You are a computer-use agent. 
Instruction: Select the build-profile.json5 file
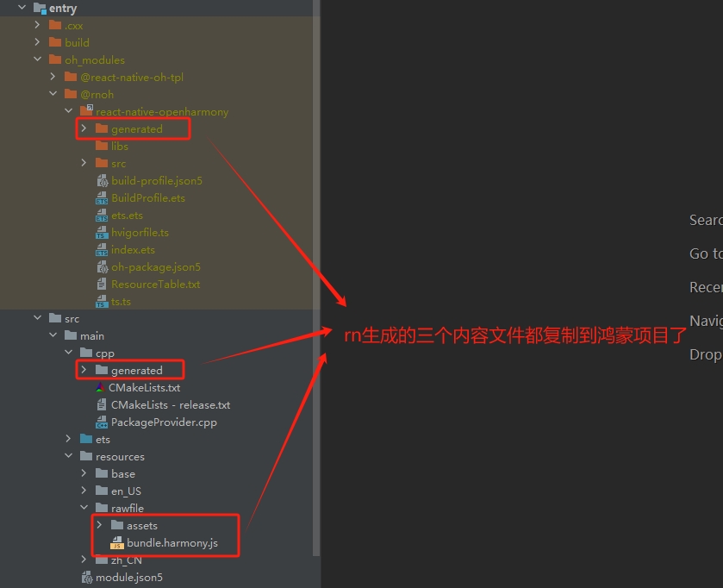[x=156, y=181]
